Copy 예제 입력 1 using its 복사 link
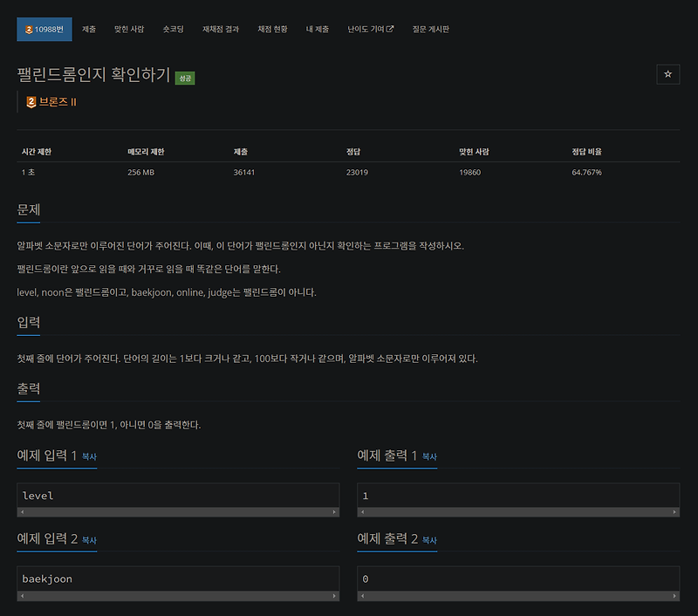This screenshot has height=616, width=698. coord(87,457)
